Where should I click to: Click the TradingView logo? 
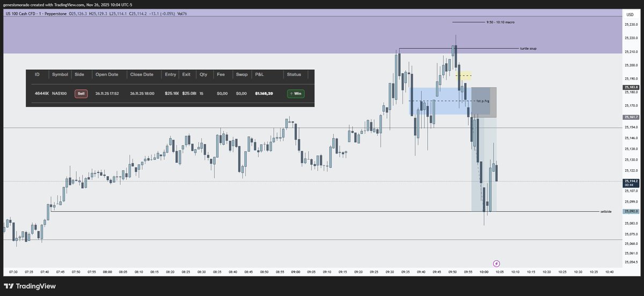click(x=30, y=286)
